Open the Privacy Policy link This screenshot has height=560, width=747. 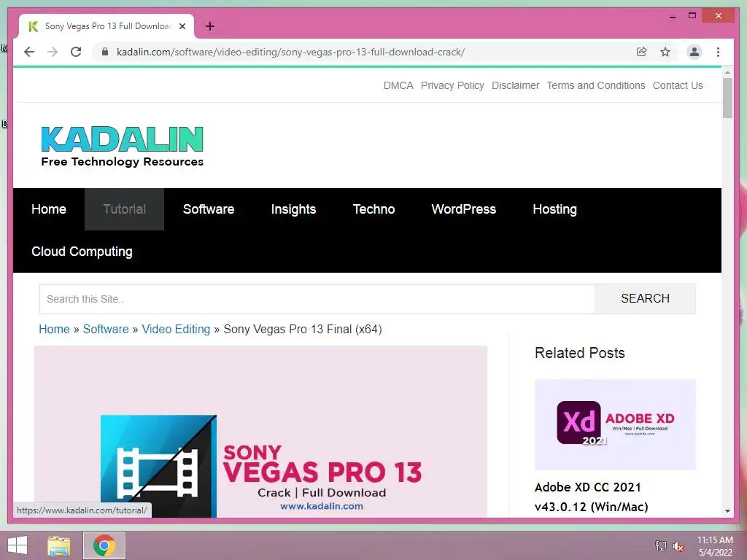click(452, 86)
